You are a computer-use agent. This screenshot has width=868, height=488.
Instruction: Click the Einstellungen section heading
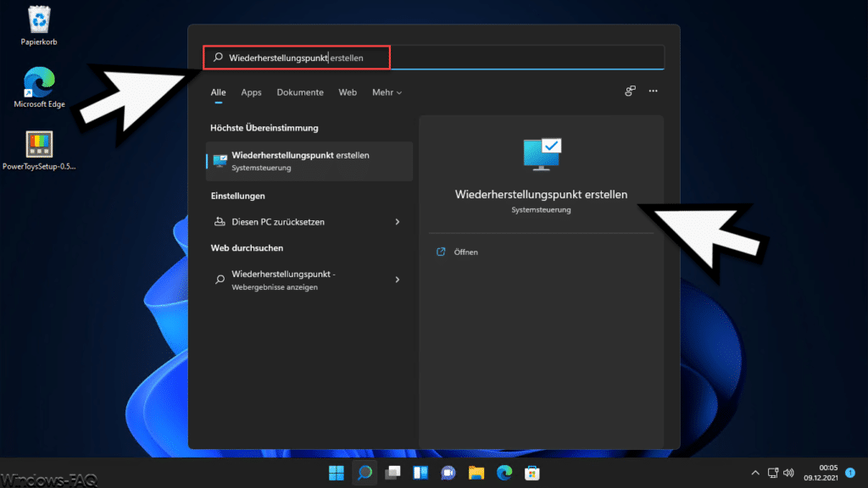(237, 196)
